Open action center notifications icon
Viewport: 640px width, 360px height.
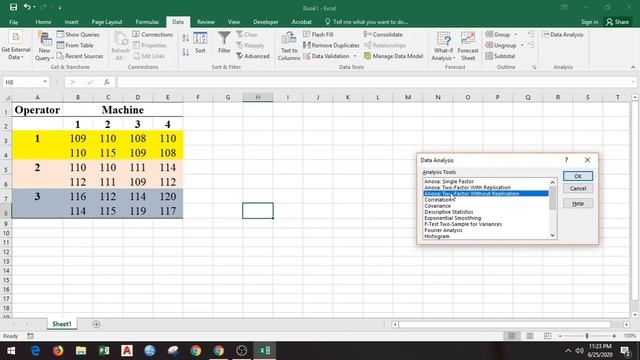(625, 351)
